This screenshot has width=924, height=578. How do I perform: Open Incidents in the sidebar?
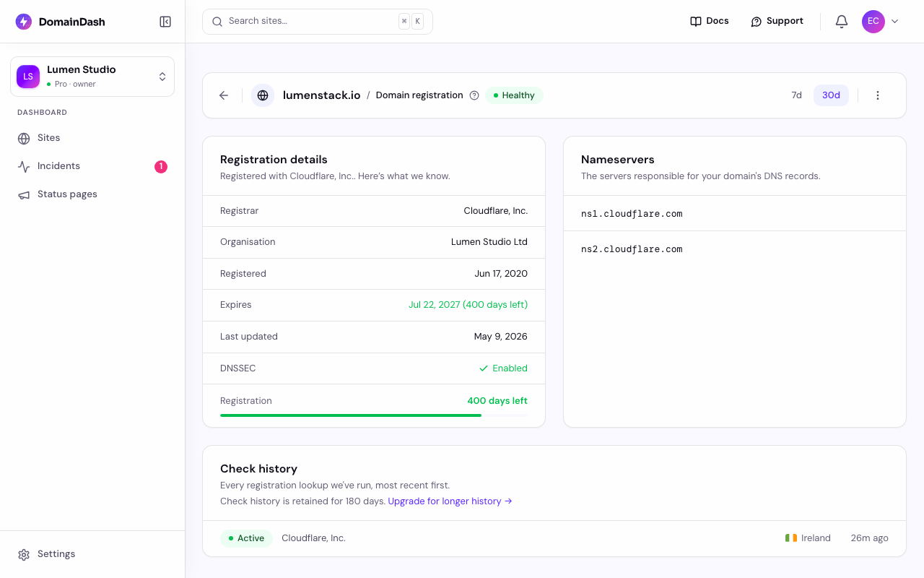pyautogui.click(x=92, y=166)
